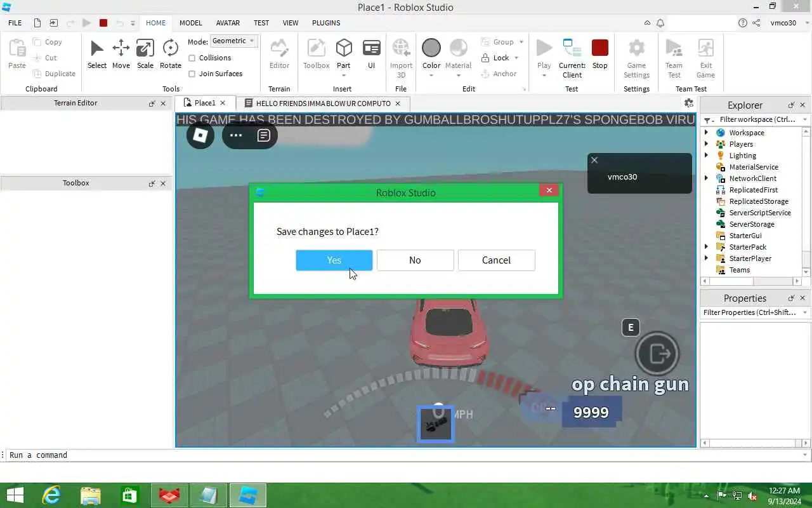Click the viewport settings gear icon
The height and width of the screenshot is (508, 812).
689,104
